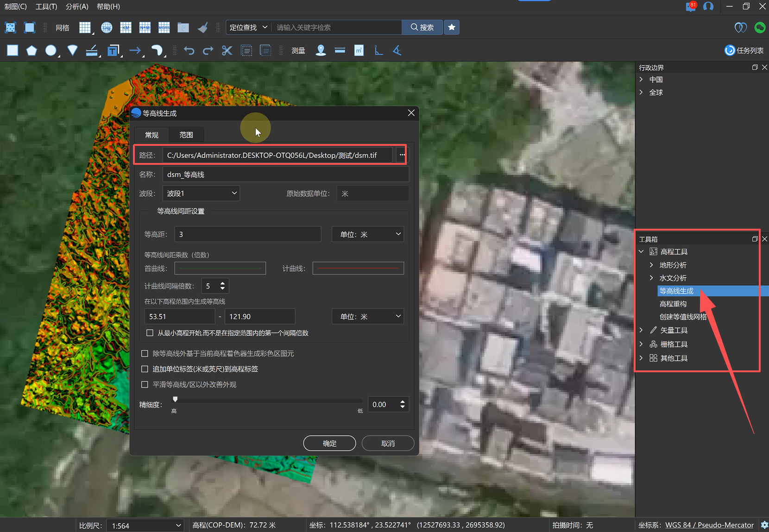Open the contour interval unit dropdown
The image size is (769, 532).
pyautogui.click(x=368, y=234)
